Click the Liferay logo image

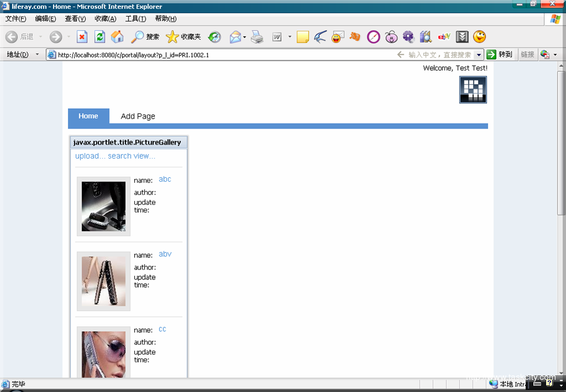click(473, 89)
